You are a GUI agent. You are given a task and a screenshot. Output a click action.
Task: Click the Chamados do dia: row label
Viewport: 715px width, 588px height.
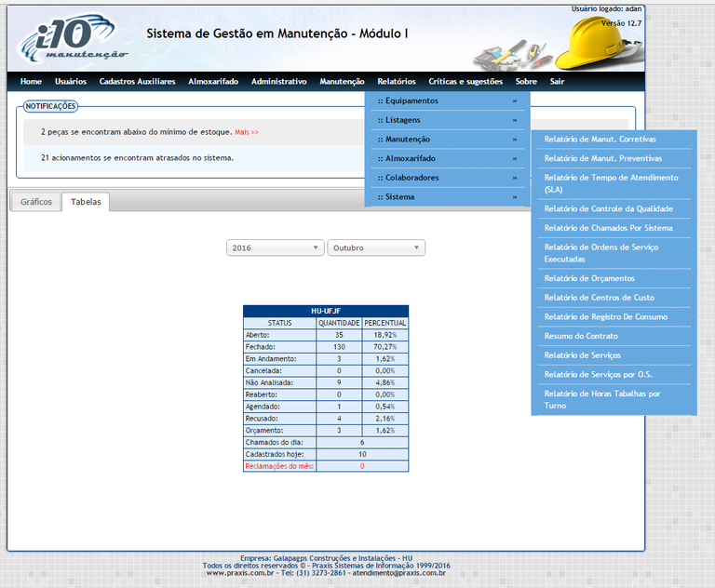click(x=274, y=442)
